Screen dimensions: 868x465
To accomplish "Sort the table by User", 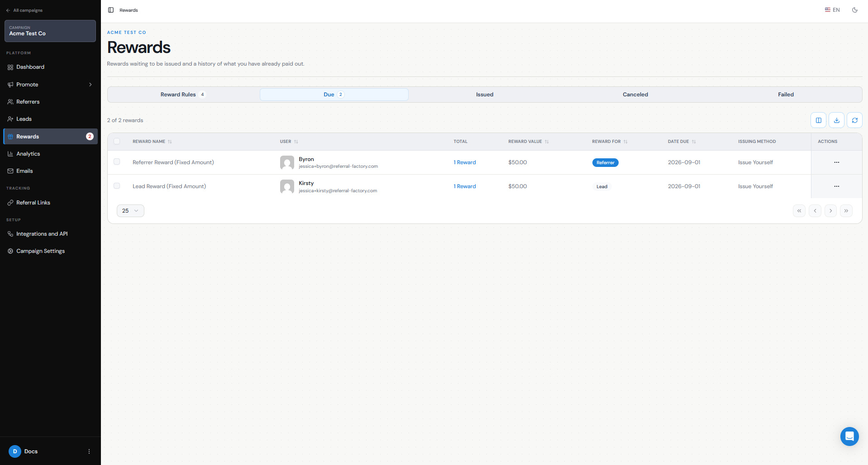I will coord(289,142).
